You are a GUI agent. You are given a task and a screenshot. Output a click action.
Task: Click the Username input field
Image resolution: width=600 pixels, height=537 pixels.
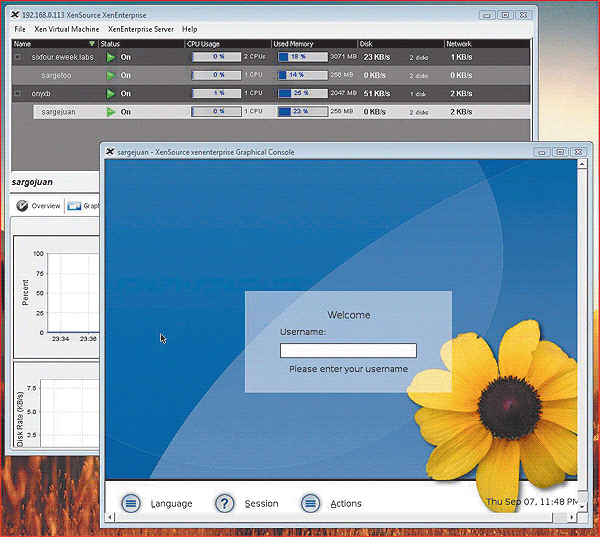pyautogui.click(x=348, y=351)
